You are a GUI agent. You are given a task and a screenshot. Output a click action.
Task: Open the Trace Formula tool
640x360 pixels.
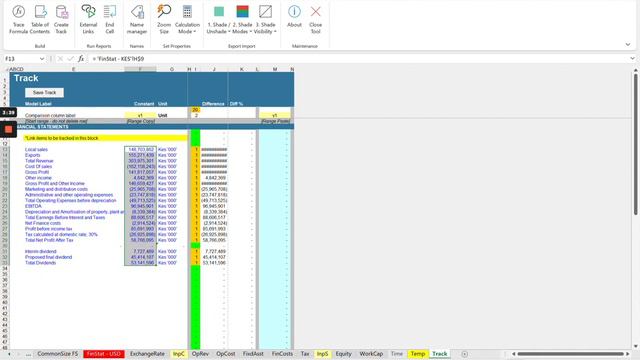(18, 19)
